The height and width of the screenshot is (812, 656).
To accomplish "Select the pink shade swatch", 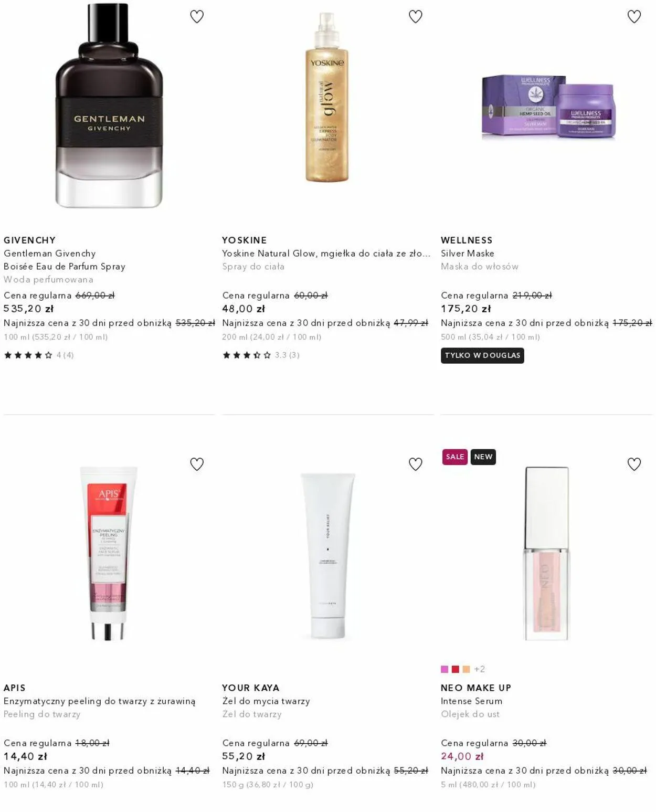I will [x=445, y=669].
